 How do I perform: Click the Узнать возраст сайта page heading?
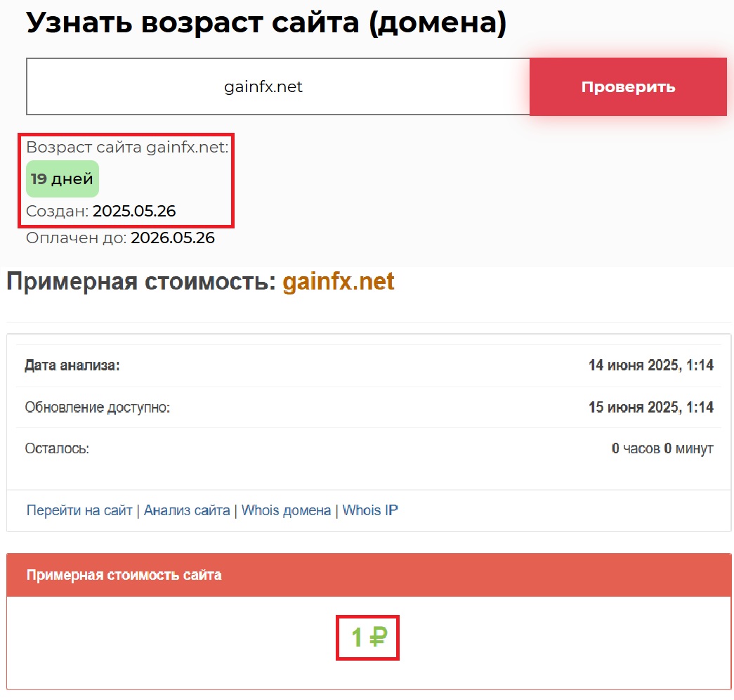tap(266, 23)
